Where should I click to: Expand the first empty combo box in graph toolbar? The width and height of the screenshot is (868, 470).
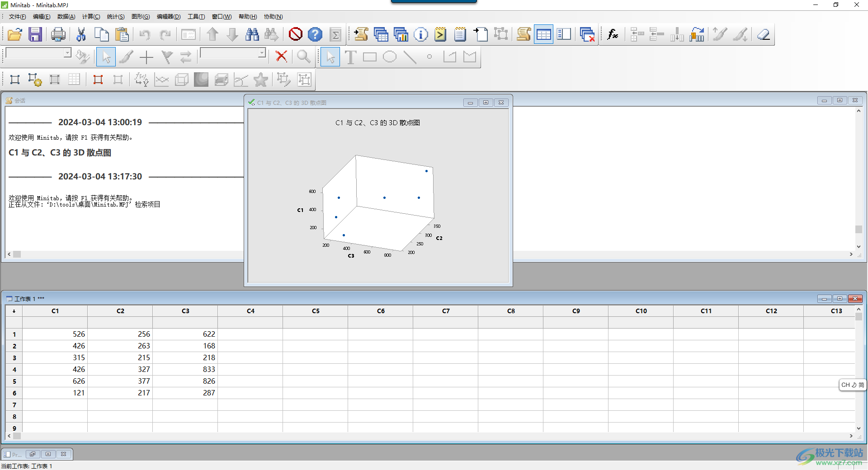[x=67, y=53]
